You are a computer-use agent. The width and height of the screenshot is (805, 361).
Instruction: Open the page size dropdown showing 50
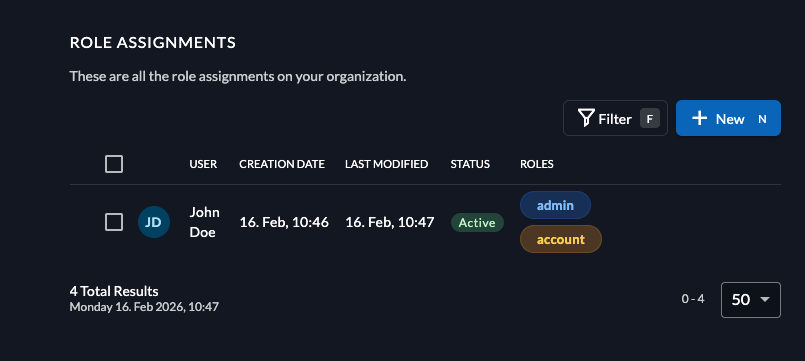[751, 299]
